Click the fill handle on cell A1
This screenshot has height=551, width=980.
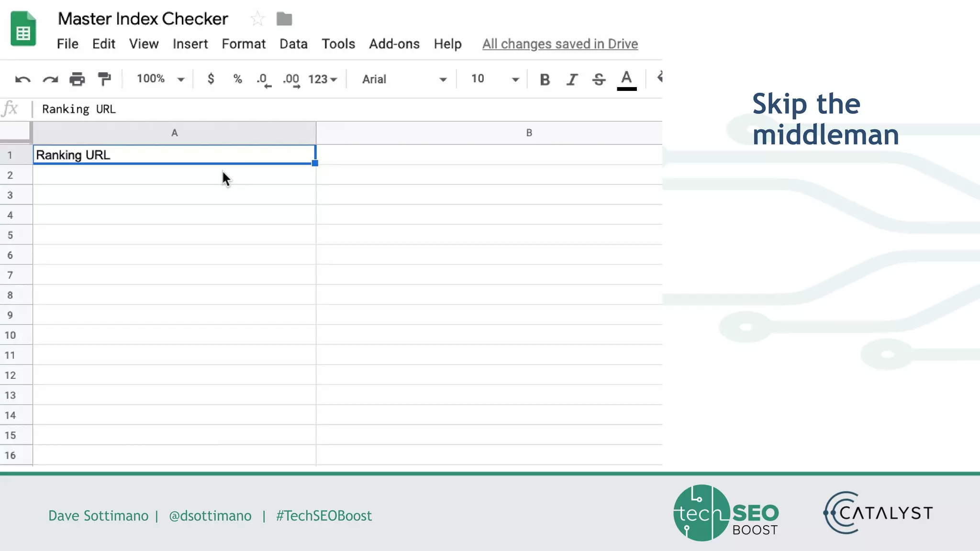[315, 163]
